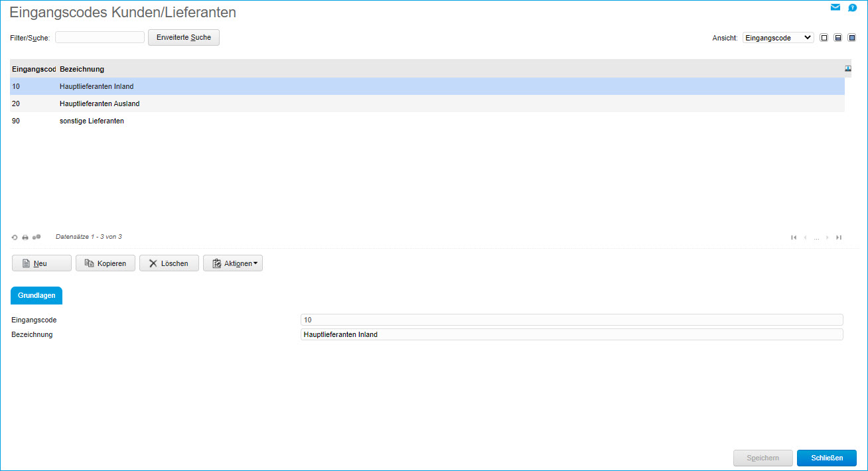The height and width of the screenshot is (471, 868).
Task: Click the code 20 cell
Action: pos(16,103)
